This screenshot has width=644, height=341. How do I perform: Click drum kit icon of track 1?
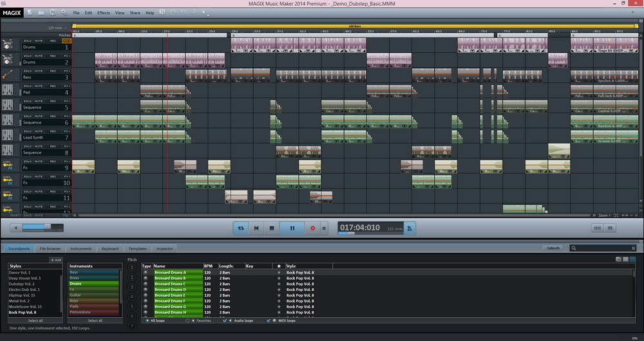(7, 44)
